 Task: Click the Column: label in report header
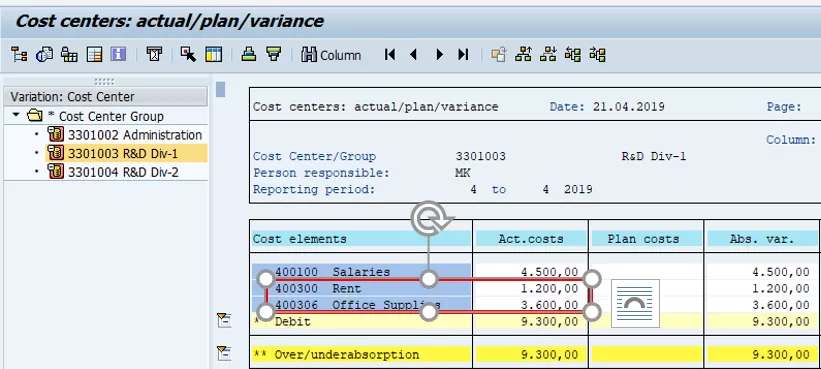[x=791, y=140]
